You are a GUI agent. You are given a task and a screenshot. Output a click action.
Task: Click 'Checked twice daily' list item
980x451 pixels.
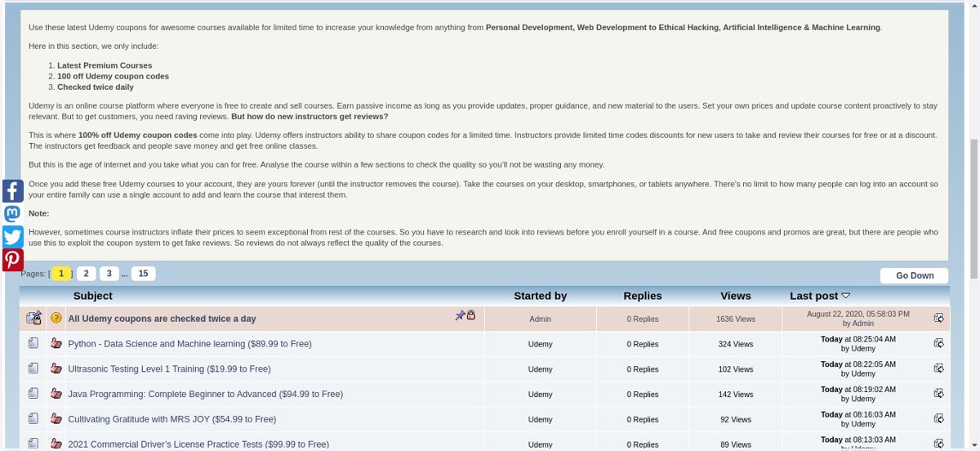(96, 87)
